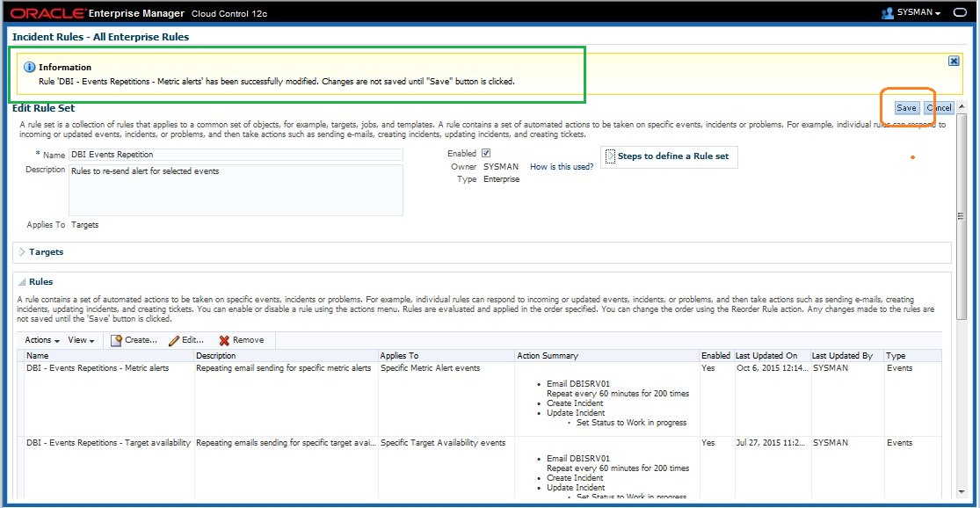Click the "Oct 6, 2015" last updated cell
Viewport: 980px width, 508px height.
tap(772, 368)
